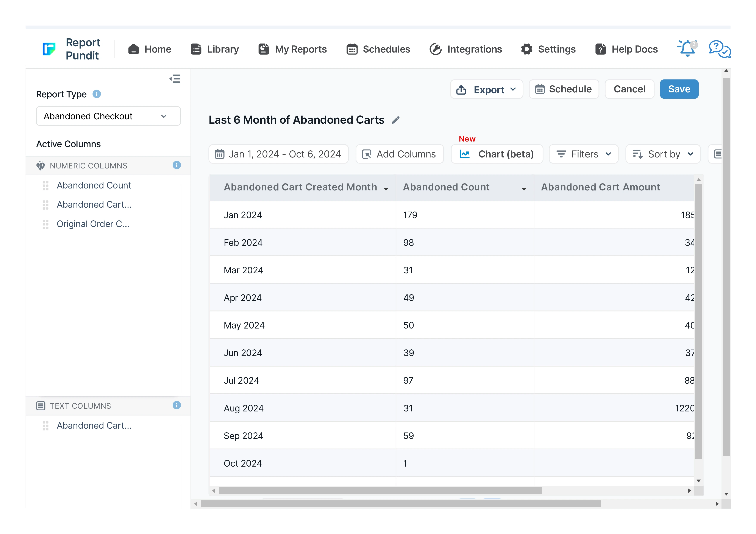Open the Abandoned Checkout report type dropdown
The image size is (756, 534).
coord(108,116)
